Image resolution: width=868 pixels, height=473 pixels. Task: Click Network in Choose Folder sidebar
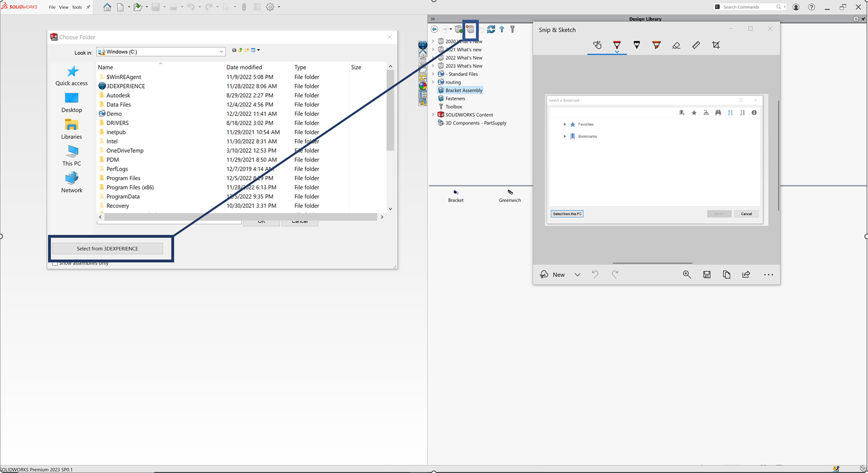click(71, 183)
